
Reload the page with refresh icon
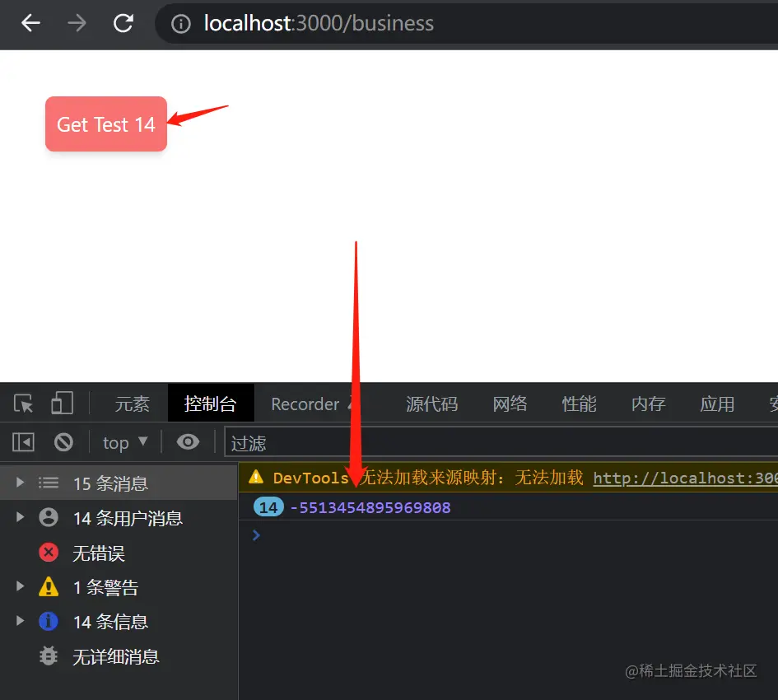tap(123, 23)
